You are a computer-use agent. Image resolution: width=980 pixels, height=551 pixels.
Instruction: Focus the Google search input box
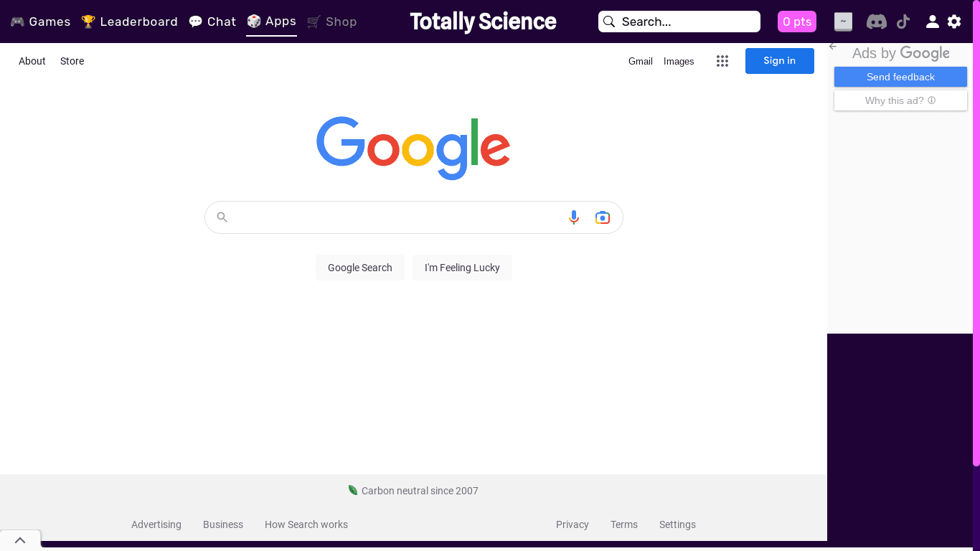point(395,217)
